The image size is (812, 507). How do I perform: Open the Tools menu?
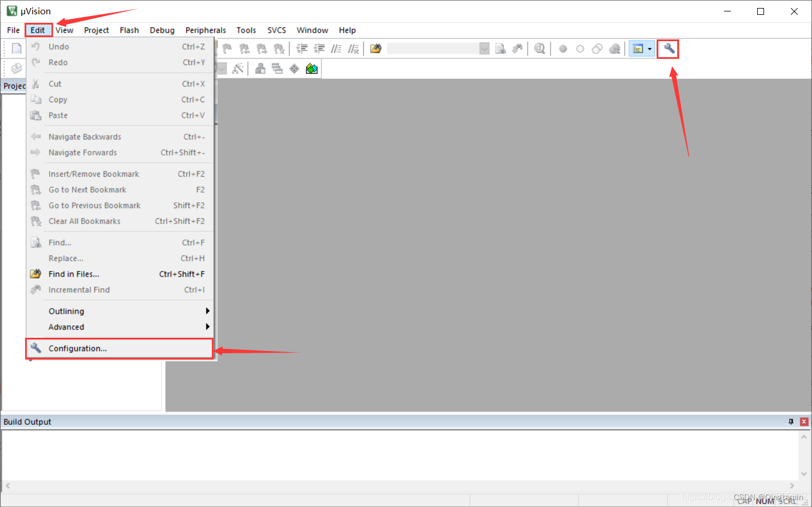246,30
